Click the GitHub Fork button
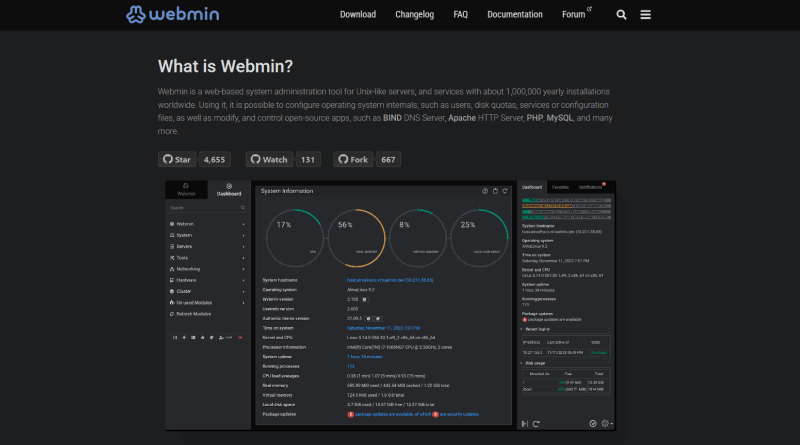800x445 pixels. [x=353, y=159]
